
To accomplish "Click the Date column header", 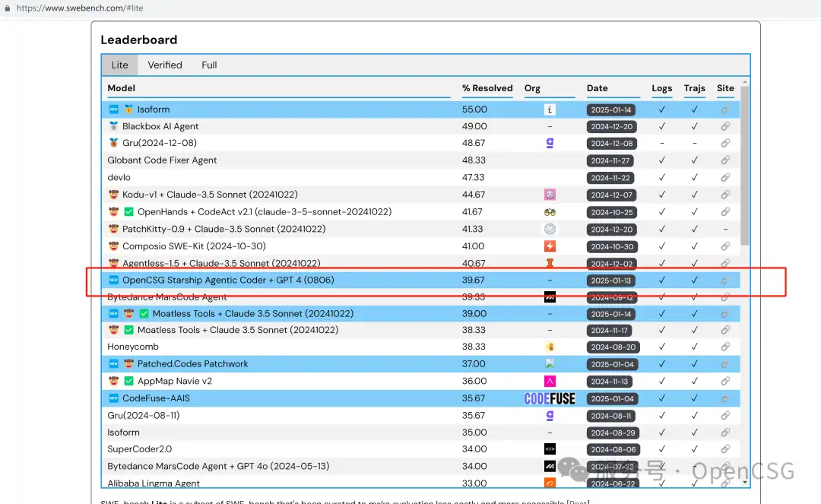I will (x=597, y=88).
